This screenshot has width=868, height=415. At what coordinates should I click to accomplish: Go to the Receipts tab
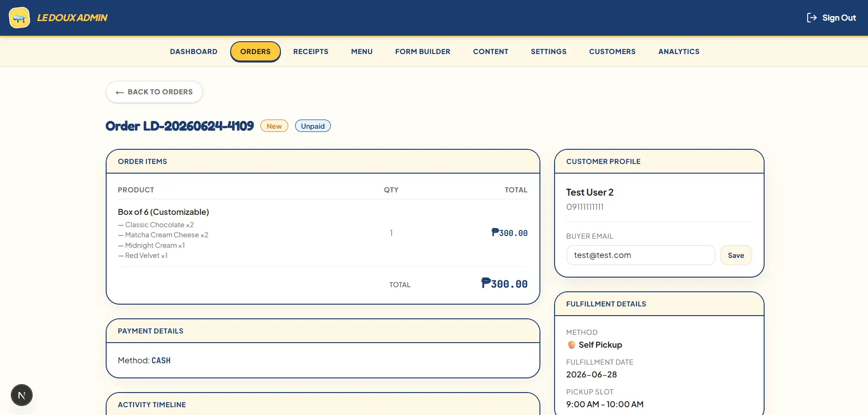[311, 51]
